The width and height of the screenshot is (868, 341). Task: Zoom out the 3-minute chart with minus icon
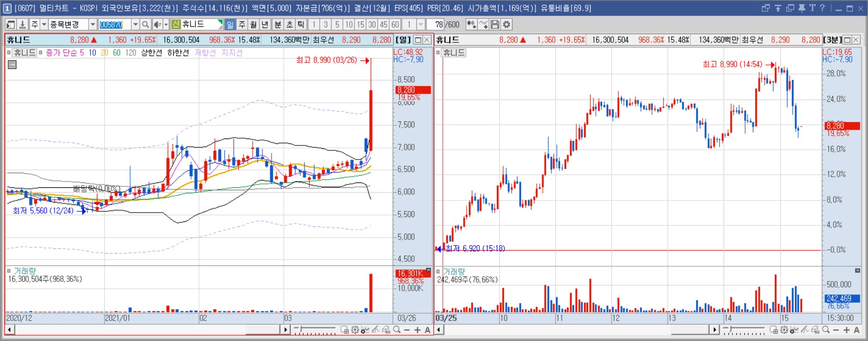click(x=836, y=330)
